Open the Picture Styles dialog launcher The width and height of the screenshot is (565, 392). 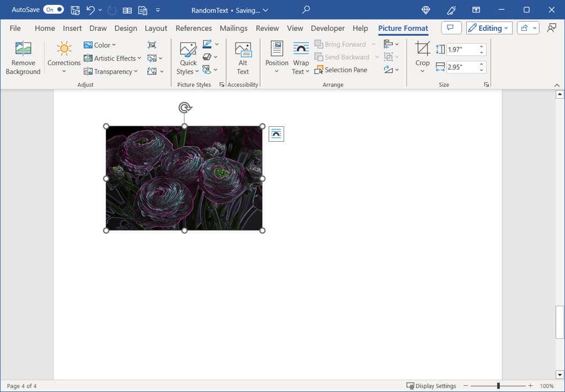222,84
